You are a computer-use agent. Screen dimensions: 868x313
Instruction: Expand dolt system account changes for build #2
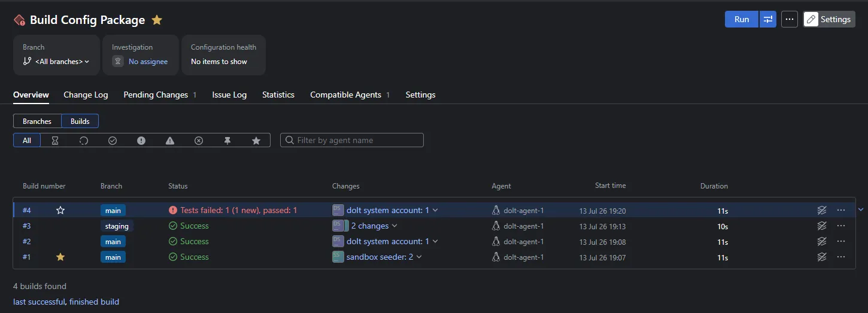[392, 241]
